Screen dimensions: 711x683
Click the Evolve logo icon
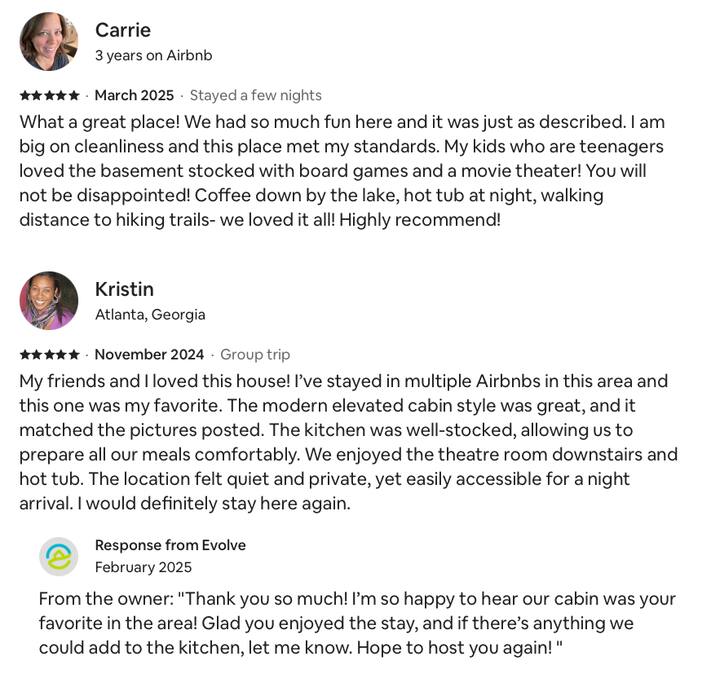(x=58, y=556)
